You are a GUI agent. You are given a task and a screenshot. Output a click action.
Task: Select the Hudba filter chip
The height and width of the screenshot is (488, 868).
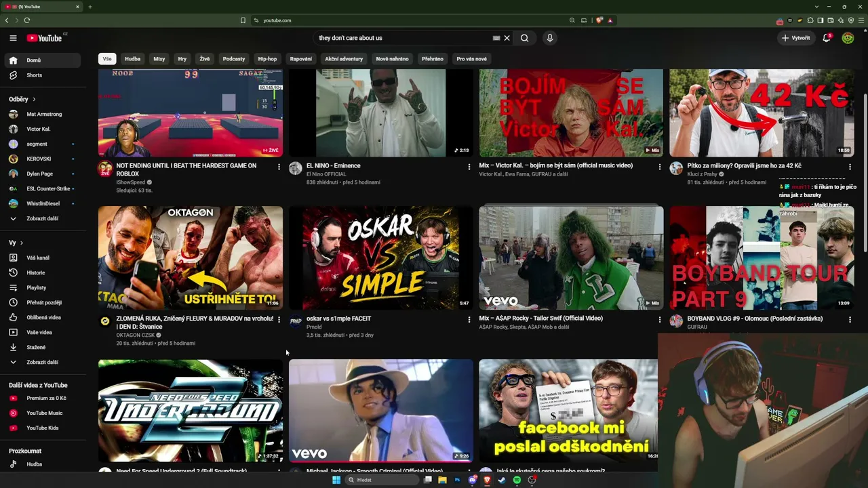(x=133, y=59)
